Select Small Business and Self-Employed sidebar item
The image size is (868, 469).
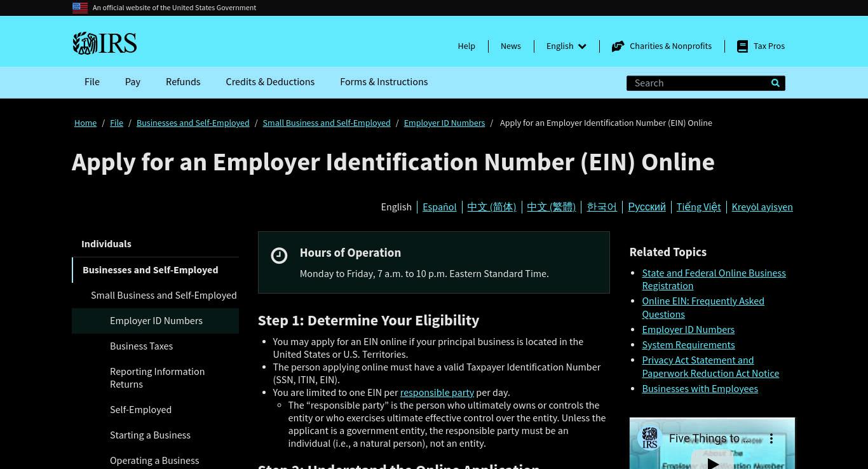163,296
